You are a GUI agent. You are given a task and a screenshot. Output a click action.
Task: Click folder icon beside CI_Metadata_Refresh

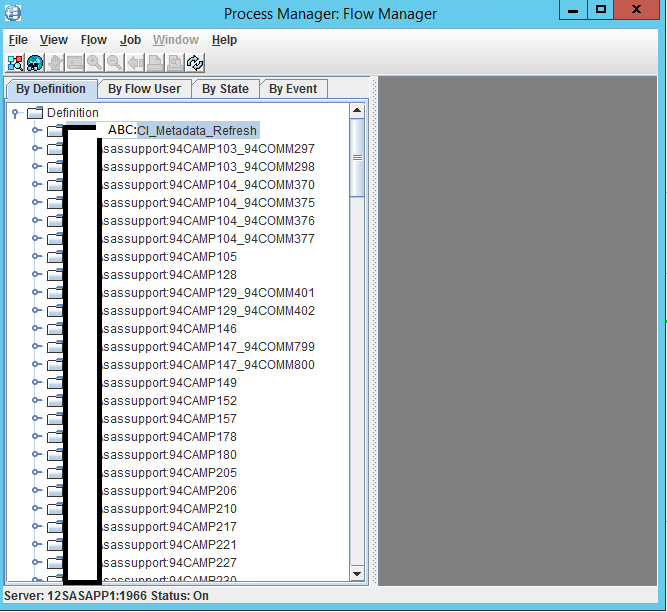click(x=54, y=131)
